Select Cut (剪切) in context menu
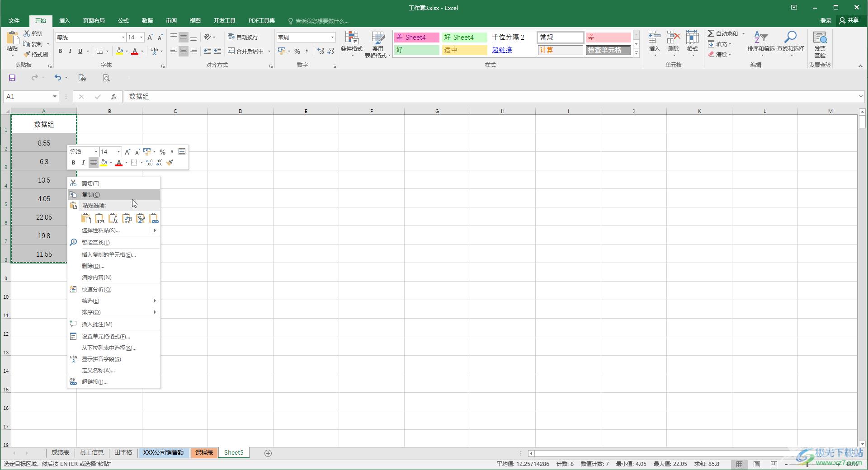 pyautogui.click(x=114, y=183)
